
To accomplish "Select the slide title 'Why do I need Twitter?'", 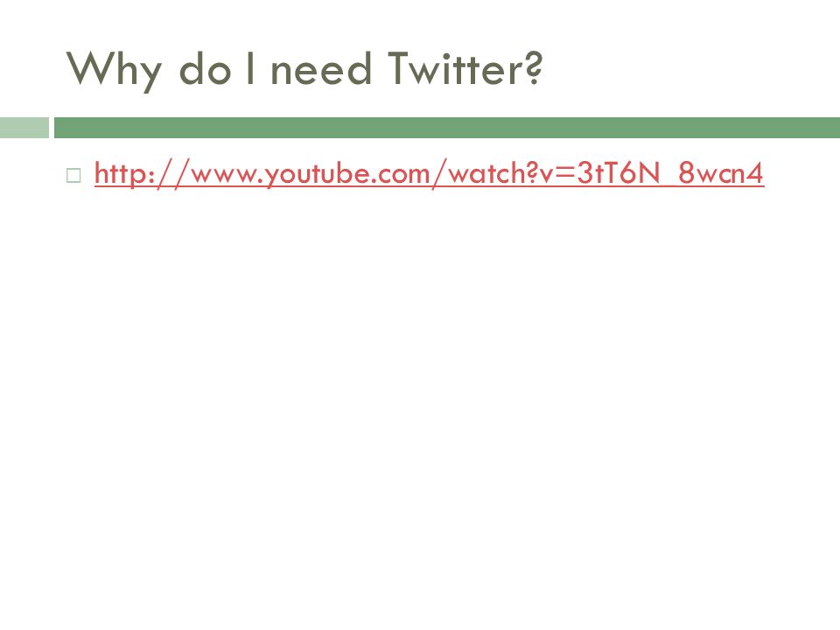I will click(304, 70).
